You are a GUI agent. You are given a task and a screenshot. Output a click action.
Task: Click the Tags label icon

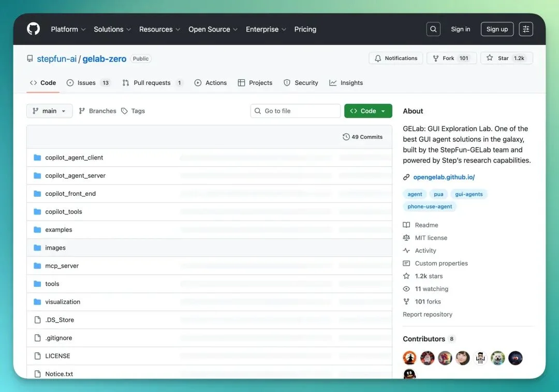(x=124, y=111)
